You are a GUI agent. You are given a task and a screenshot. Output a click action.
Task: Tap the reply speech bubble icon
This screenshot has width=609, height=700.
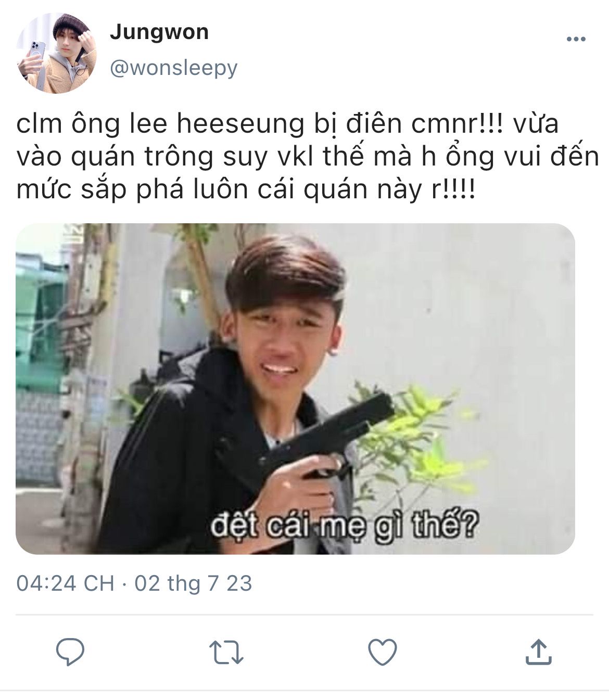[70, 651]
